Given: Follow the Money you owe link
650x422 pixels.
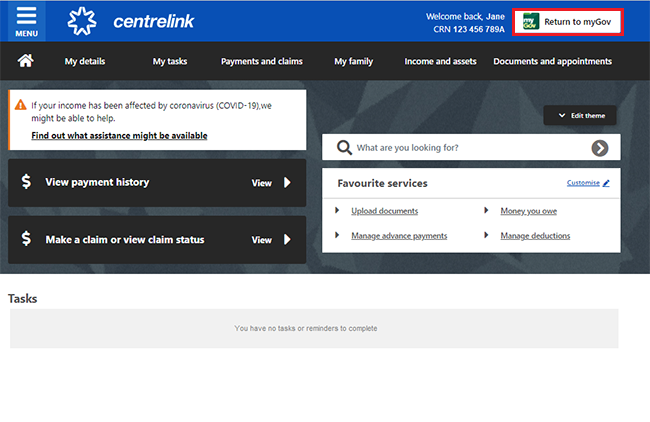Looking at the screenshot, I should coord(528,211).
